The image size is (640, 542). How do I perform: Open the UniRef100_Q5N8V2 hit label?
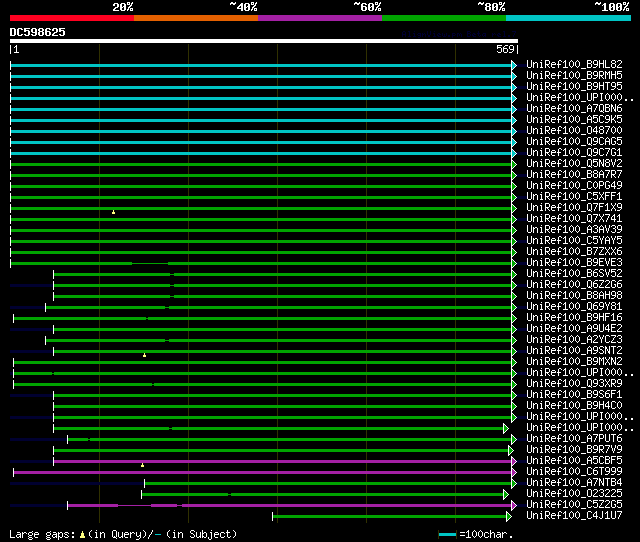click(574, 163)
